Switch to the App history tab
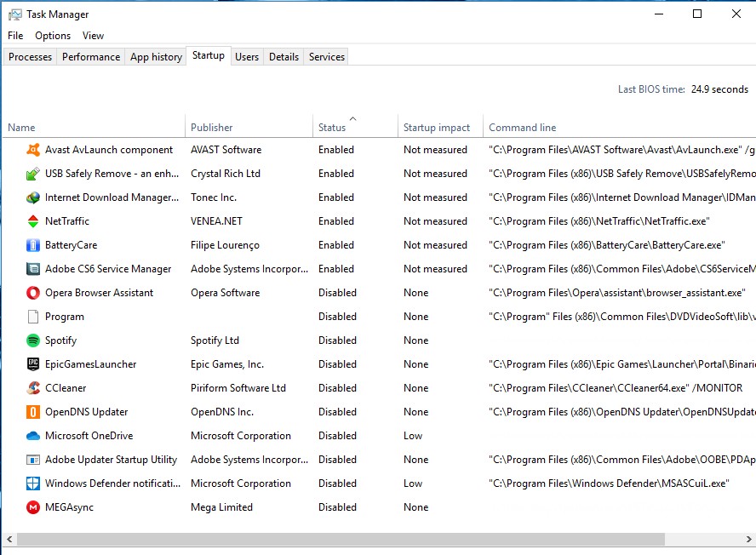Image resolution: width=756 pixels, height=555 pixels. click(156, 57)
